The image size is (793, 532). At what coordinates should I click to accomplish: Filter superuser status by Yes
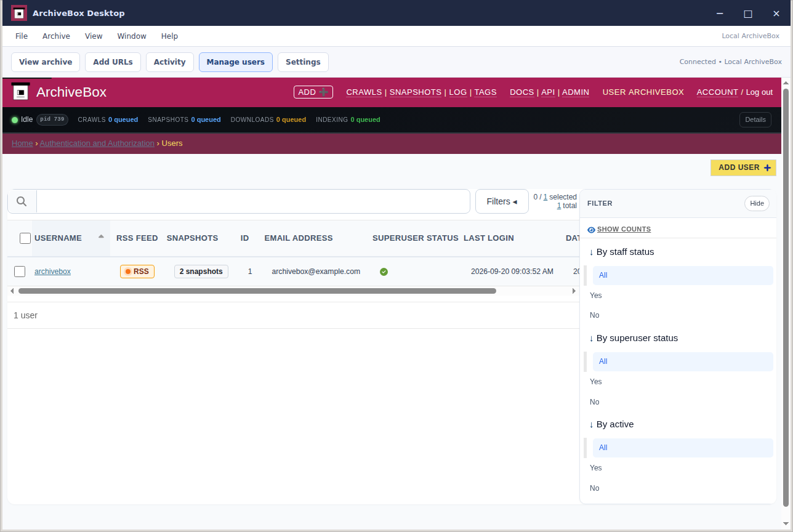click(595, 382)
